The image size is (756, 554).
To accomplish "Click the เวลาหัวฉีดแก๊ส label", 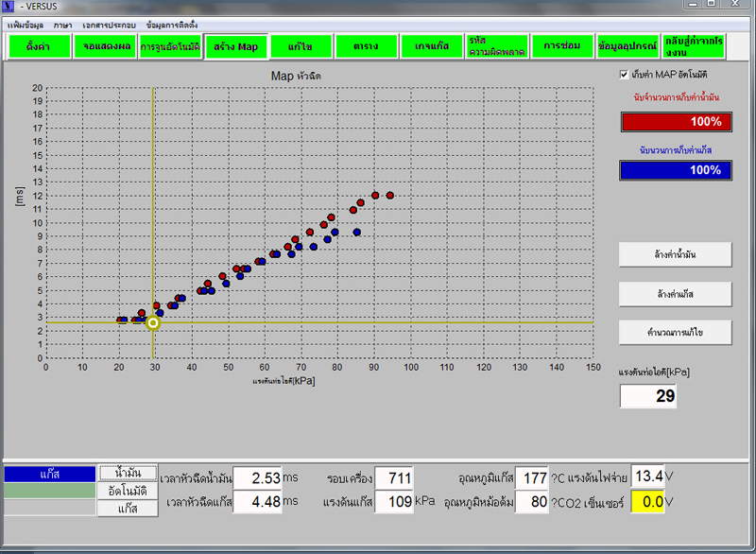I will pyautogui.click(x=199, y=502).
